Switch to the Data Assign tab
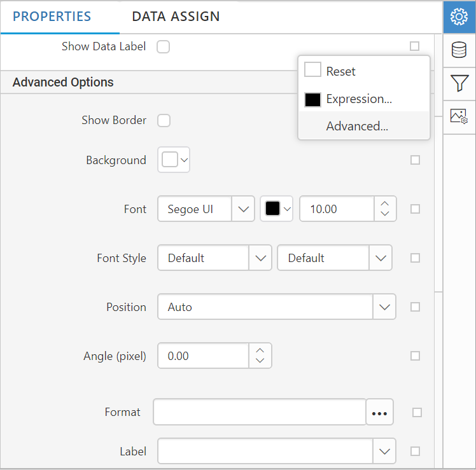Image resolution: width=476 pixels, height=470 pixels. click(176, 17)
